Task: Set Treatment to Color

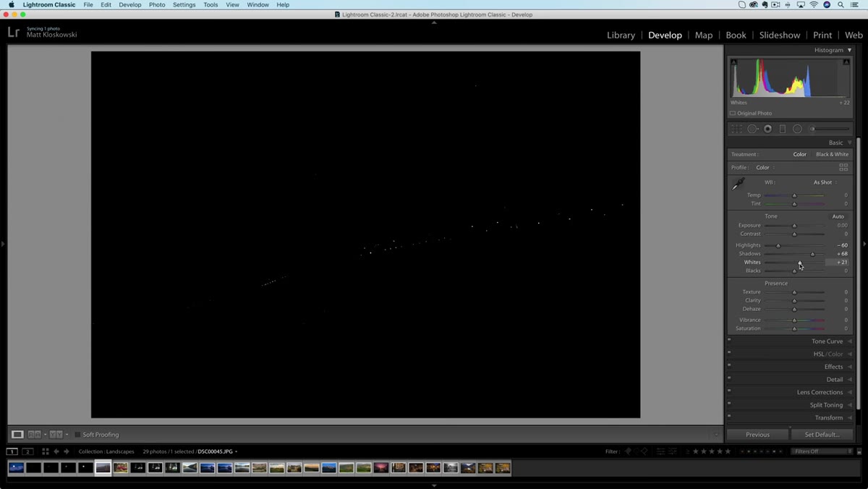Action: click(x=799, y=154)
